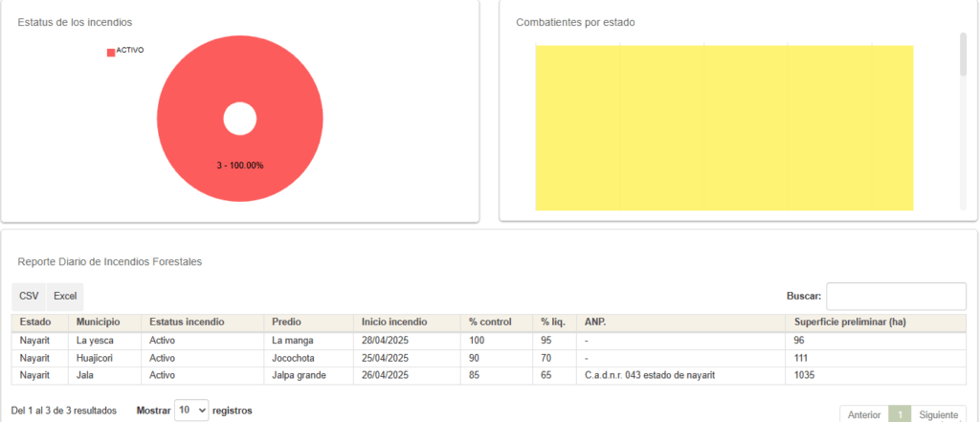Sort by Superficie preliminar (ha) header
This screenshot has height=422, width=980.
pyautogui.click(x=876, y=322)
